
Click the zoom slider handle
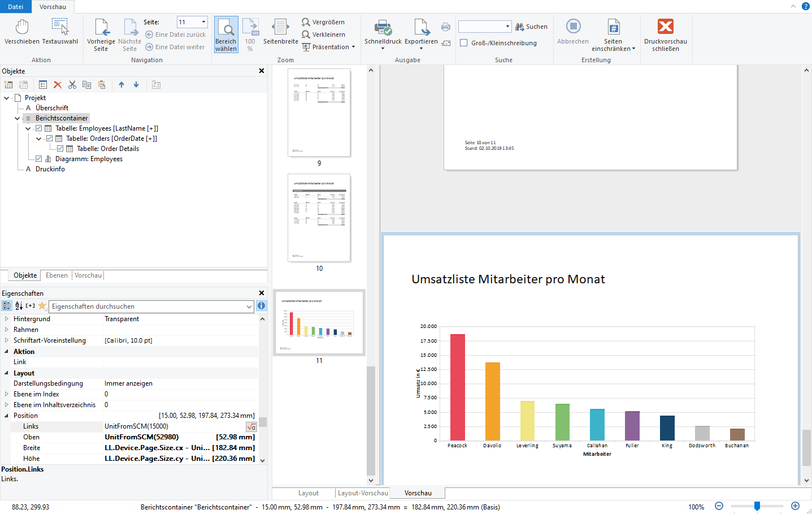(757, 506)
